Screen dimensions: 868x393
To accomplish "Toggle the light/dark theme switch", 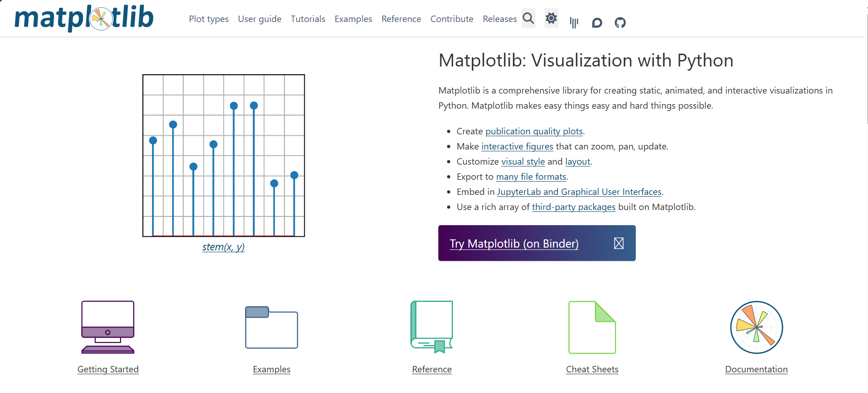I will 551,18.
